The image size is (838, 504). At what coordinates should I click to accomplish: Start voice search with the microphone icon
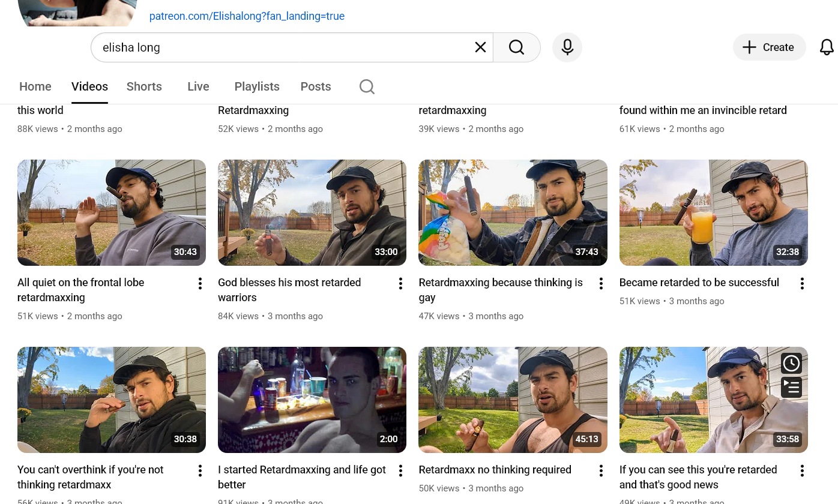pos(567,47)
